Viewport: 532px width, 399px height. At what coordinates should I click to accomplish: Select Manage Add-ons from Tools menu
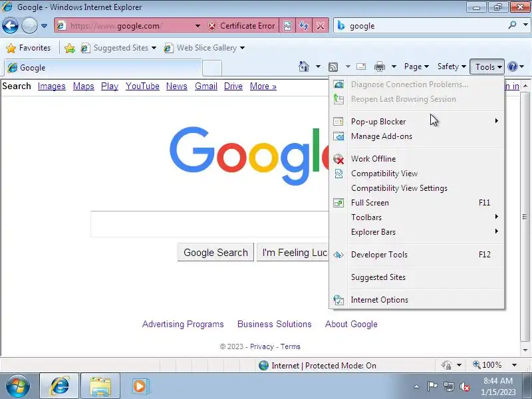(417, 136)
